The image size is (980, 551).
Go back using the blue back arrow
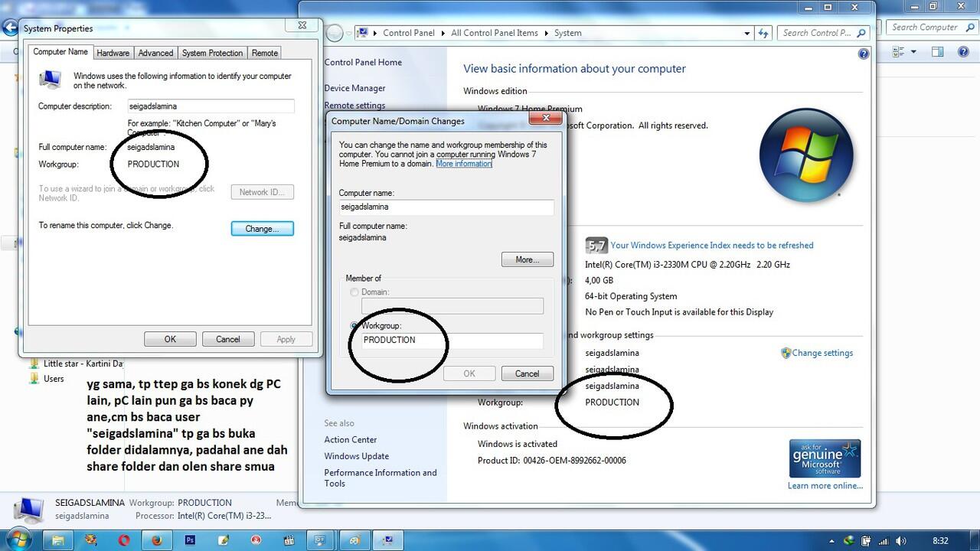pos(10,28)
